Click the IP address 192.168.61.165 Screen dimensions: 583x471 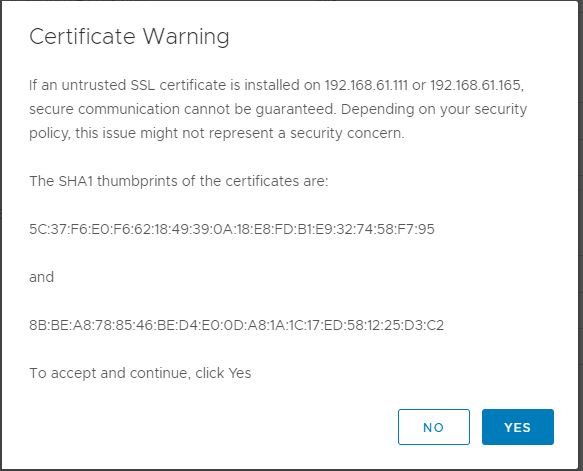point(476,85)
